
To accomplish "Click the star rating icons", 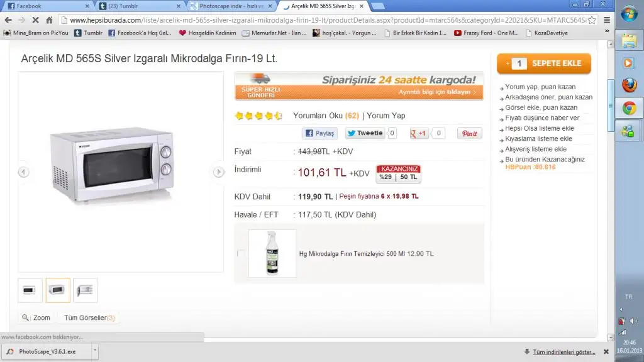I will (x=258, y=116).
